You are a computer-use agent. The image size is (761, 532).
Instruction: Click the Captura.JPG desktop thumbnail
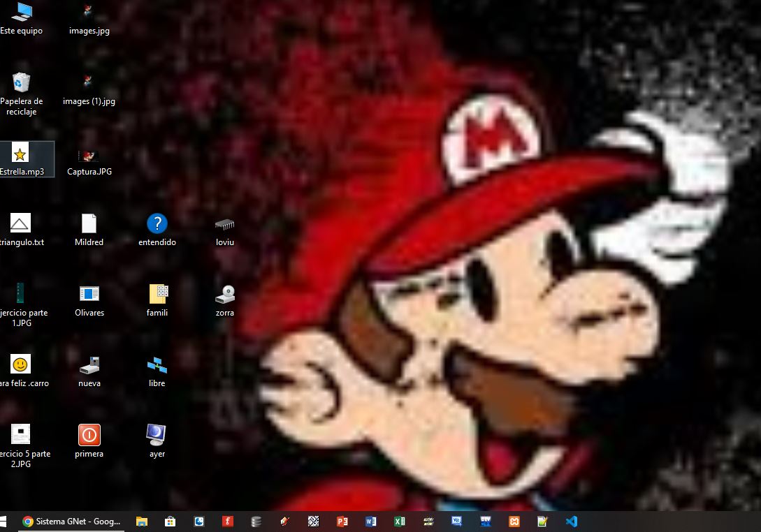click(x=89, y=156)
